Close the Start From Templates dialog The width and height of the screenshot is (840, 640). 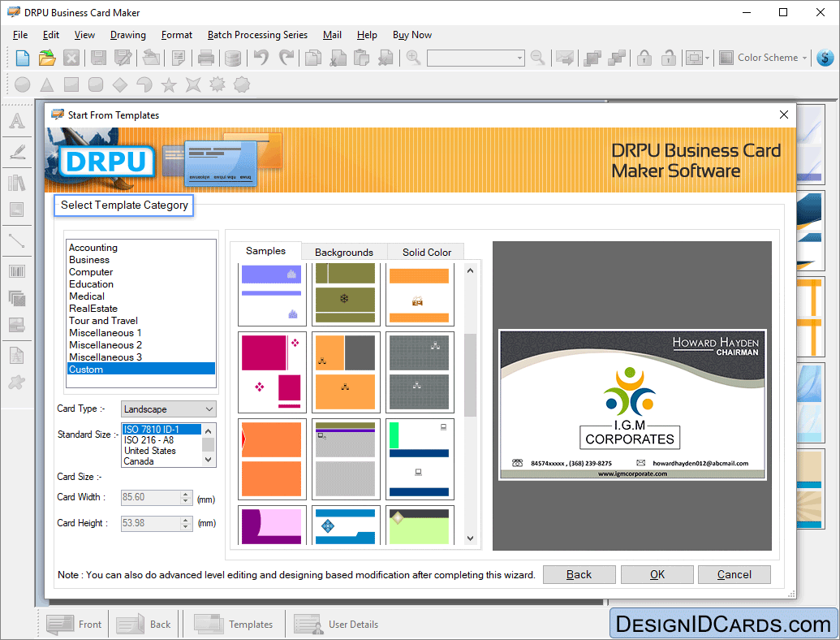(784, 115)
